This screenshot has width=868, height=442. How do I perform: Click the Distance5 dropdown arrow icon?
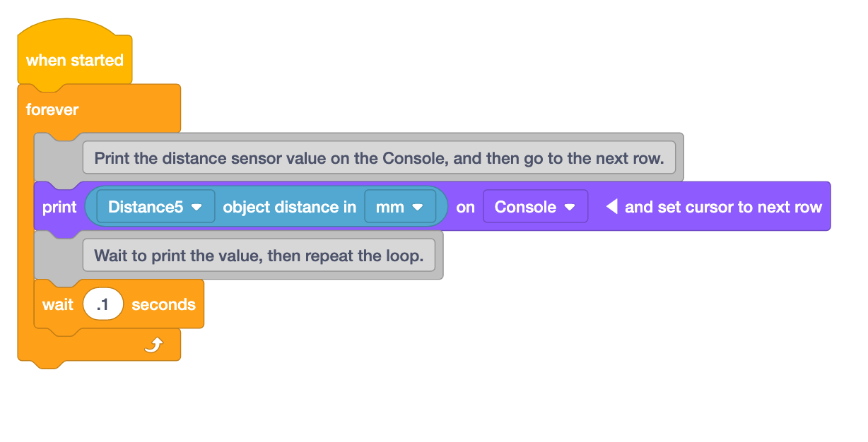197,206
